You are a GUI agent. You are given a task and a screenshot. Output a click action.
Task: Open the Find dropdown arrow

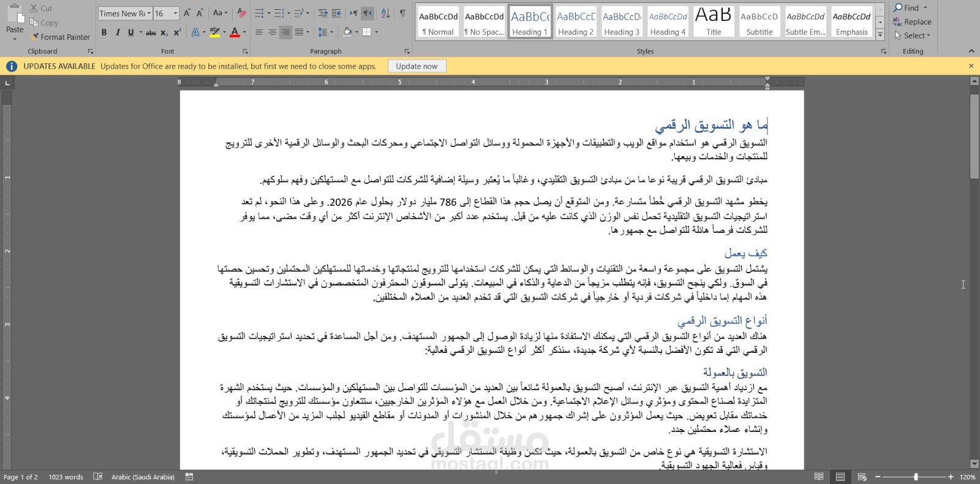925,8
